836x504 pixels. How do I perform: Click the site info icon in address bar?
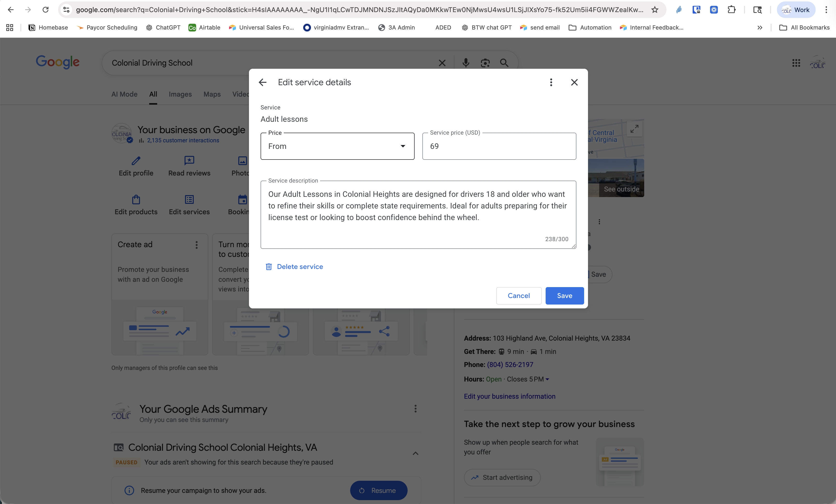[x=67, y=10]
